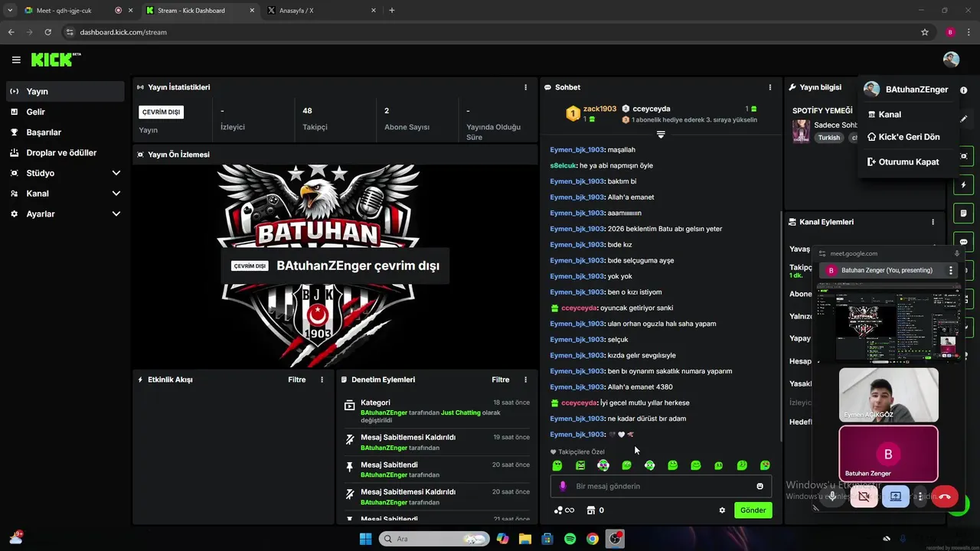The height and width of the screenshot is (551, 980).
Task: Click the Chrome address bar URL
Action: coord(123,32)
